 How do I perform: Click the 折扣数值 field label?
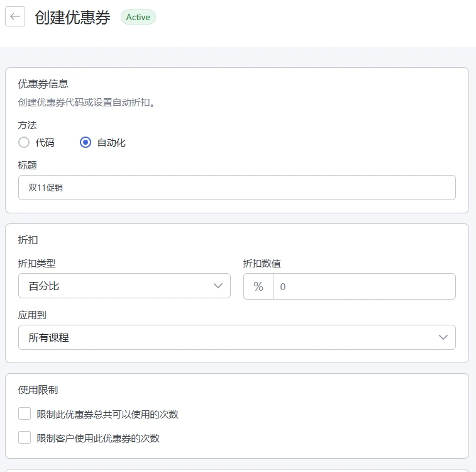tap(262, 263)
